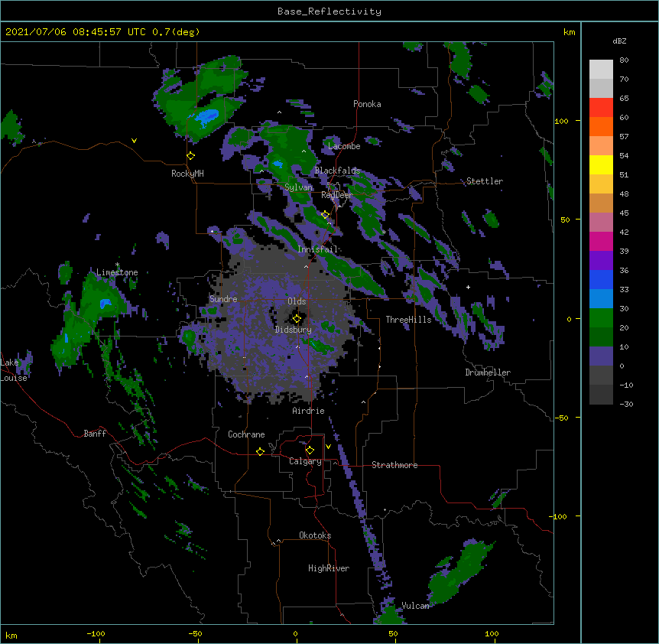
Task: Click the ThreeHills city label
Action: (x=408, y=320)
